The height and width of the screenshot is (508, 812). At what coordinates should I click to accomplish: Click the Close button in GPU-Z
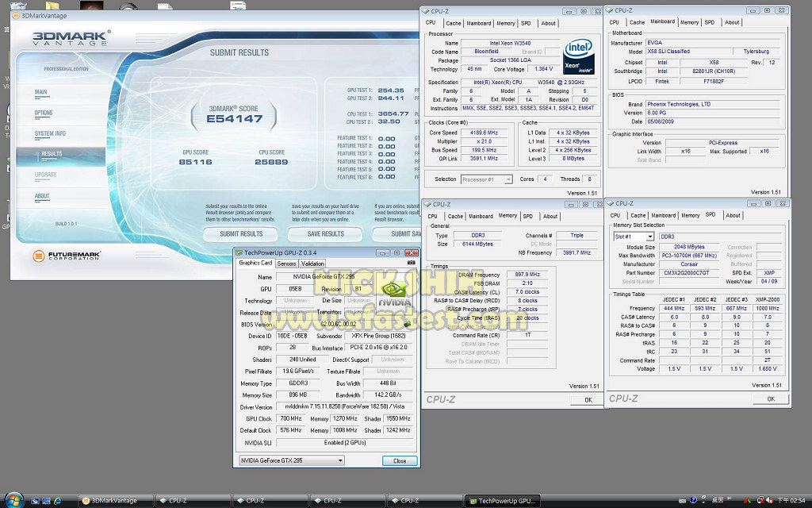coord(399,460)
